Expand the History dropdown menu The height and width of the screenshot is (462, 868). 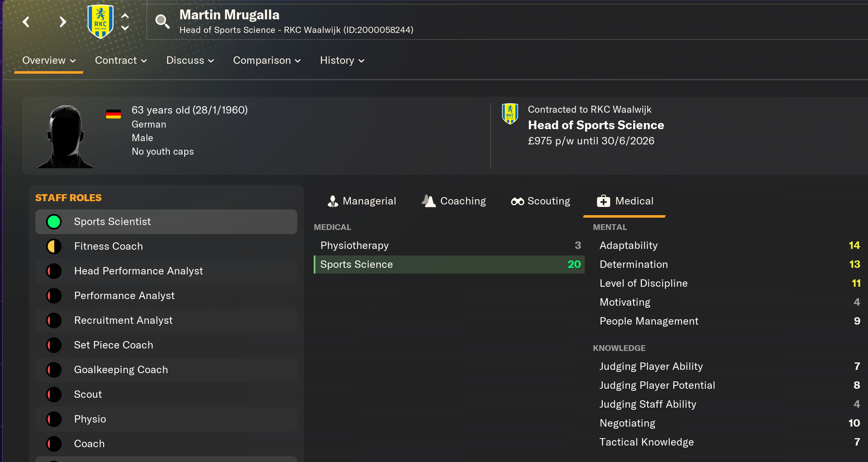click(x=342, y=60)
